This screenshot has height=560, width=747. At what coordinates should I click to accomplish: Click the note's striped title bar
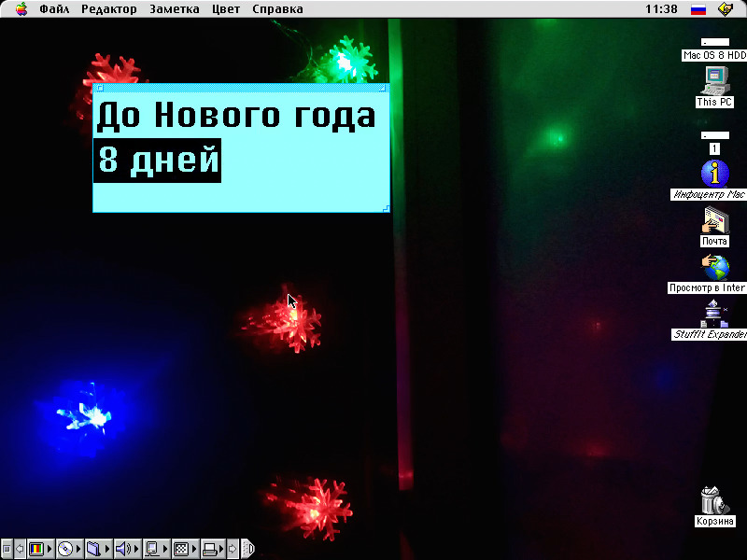pos(241,88)
